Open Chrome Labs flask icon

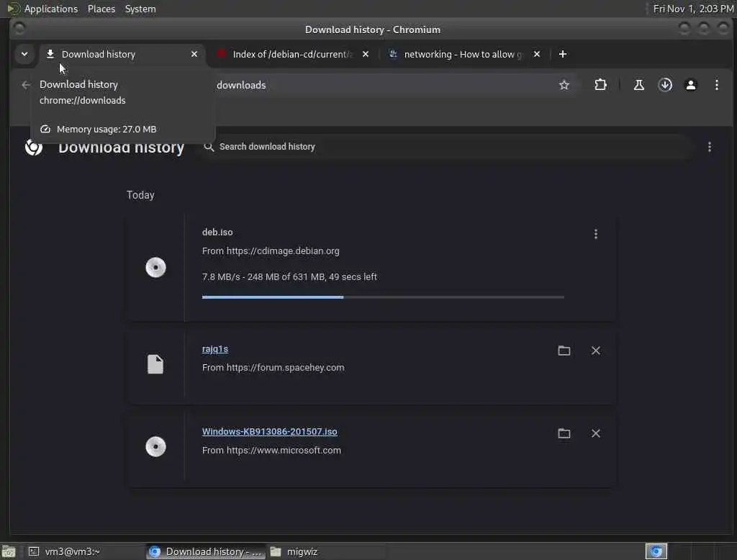tap(639, 85)
